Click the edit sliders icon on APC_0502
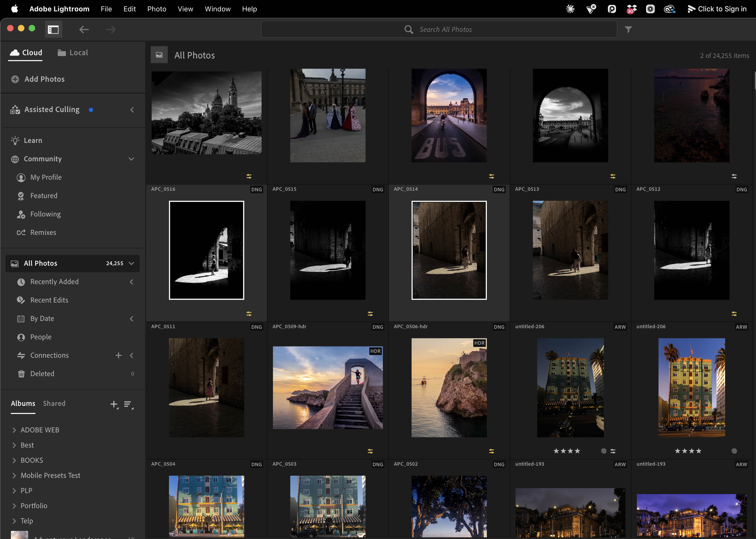756x539 pixels. (491, 451)
